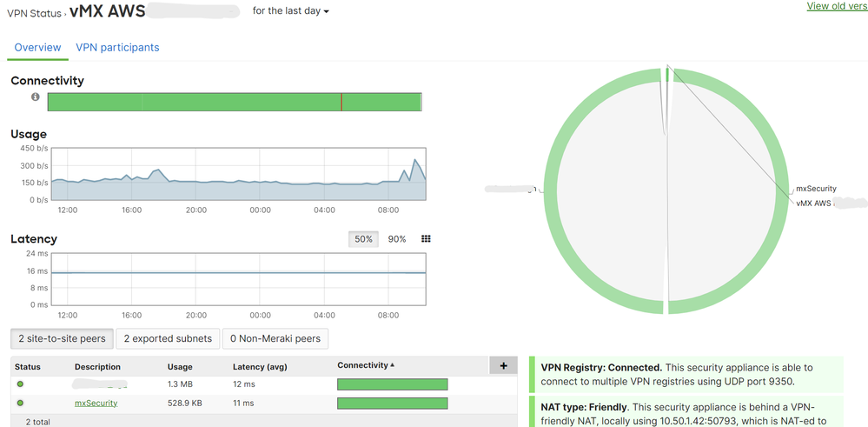The height and width of the screenshot is (427, 868).
Task: Sort peers by Connectivity column header
Action: coord(366,365)
